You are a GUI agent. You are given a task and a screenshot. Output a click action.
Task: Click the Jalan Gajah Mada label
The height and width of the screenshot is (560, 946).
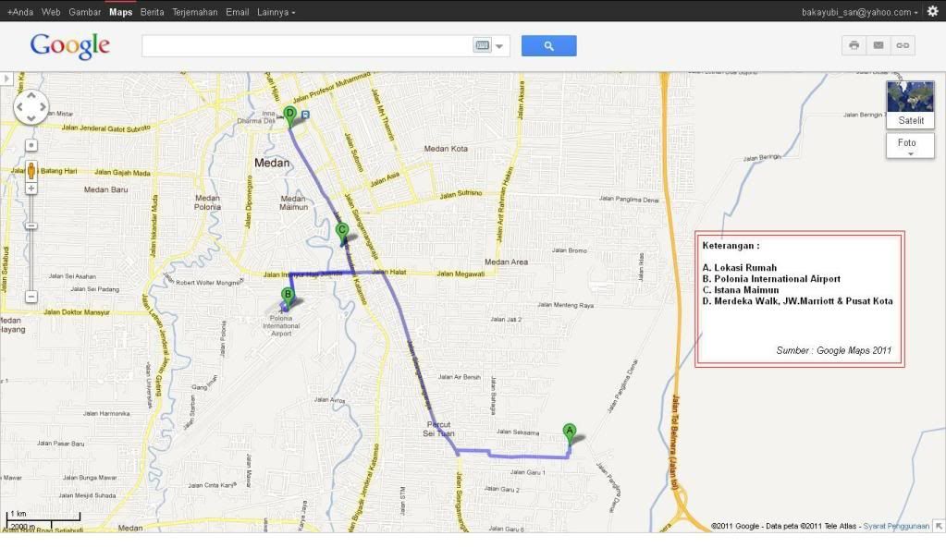[x=122, y=173]
